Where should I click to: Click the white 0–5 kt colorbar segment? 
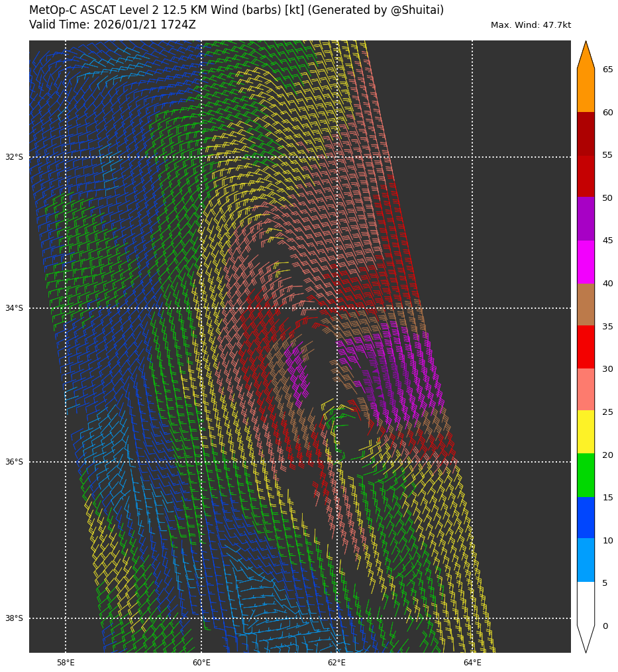click(586, 603)
